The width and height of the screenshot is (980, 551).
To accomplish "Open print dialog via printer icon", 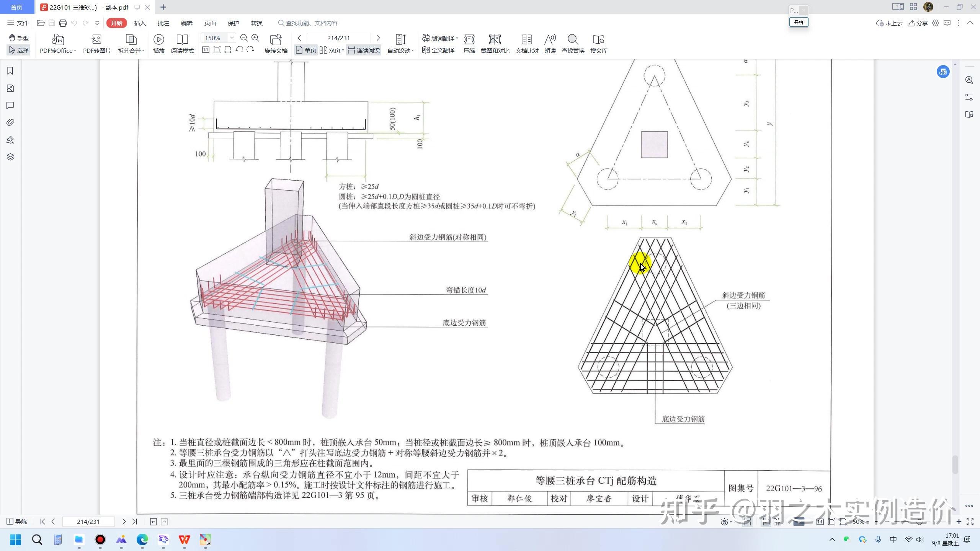I will point(63,23).
